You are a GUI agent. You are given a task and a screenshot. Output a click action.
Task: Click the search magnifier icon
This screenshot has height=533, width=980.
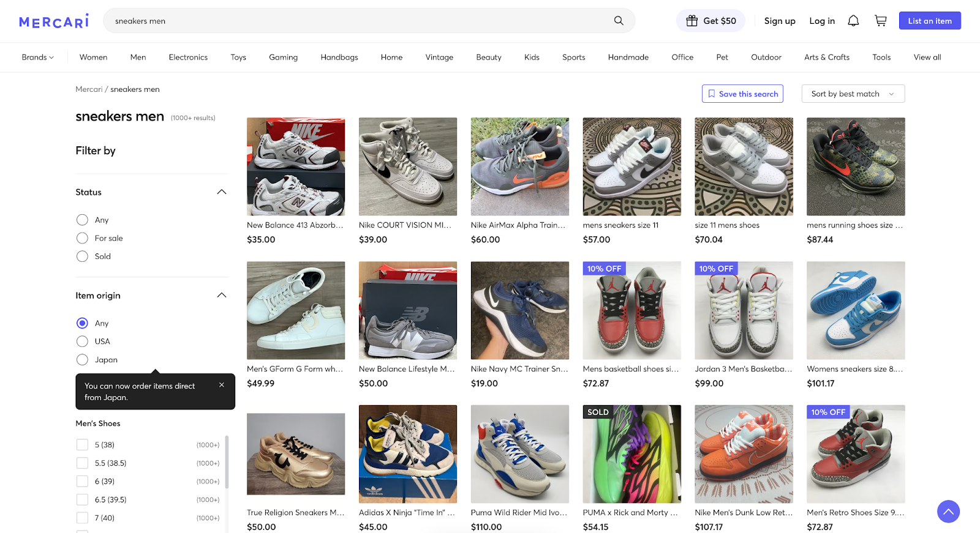(619, 21)
